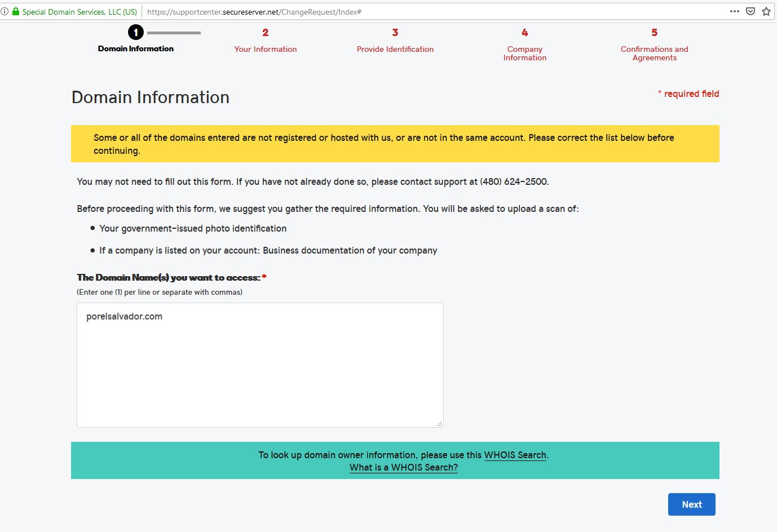The height and width of the screenshot is (532, 777).
Task: Click the site information icon in the address bar
Action: 5,11
